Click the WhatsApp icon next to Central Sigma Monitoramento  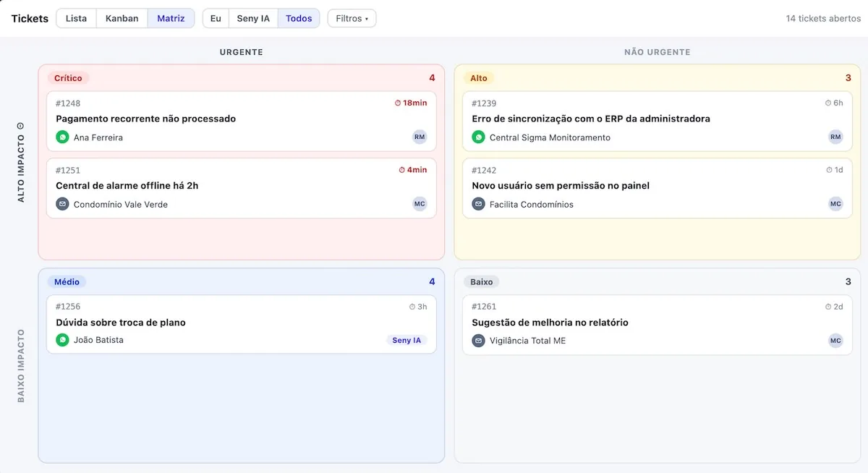click(478, 137)
